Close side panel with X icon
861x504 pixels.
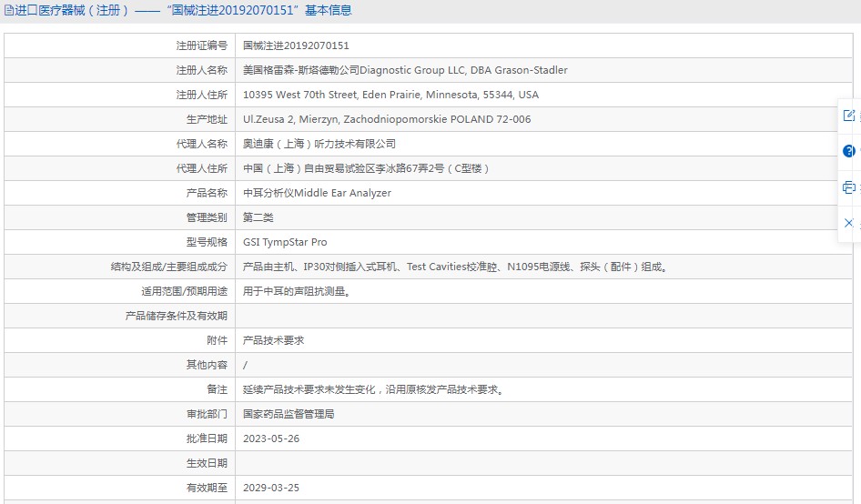[849, 223]
